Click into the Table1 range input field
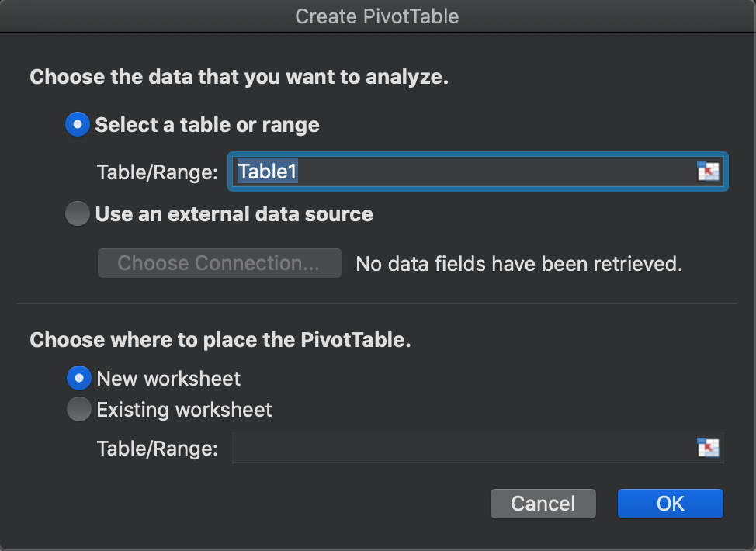Viewport: 756px width, 551px height. pos(477,172)
